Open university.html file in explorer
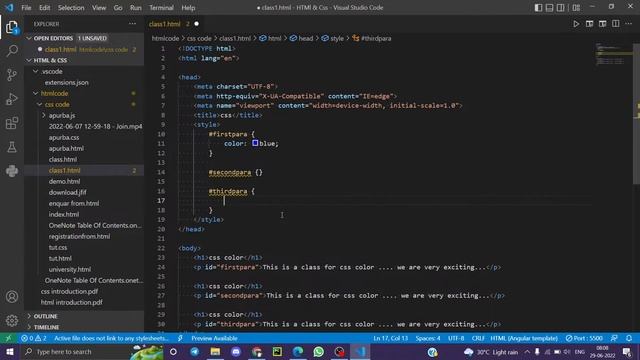Image resolution: width=640 pixels, height=360 pixels. click(x=70, y=269)
